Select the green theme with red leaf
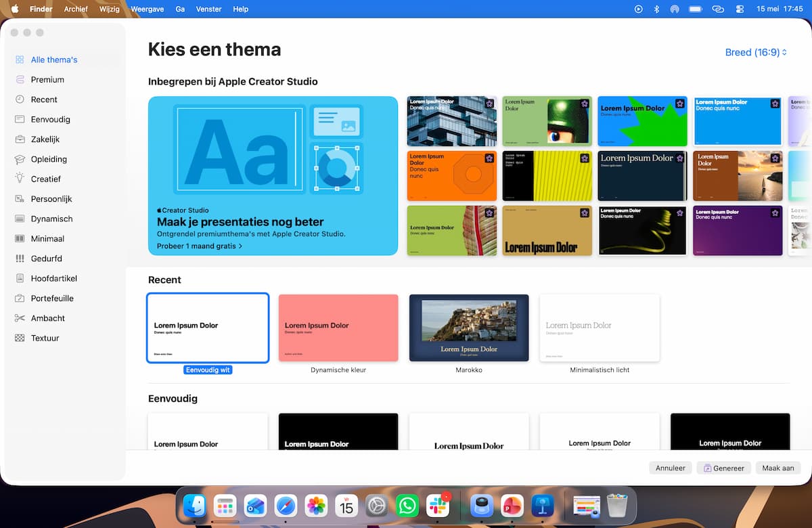This screenshot has height=528, width=812. point(452,231)
